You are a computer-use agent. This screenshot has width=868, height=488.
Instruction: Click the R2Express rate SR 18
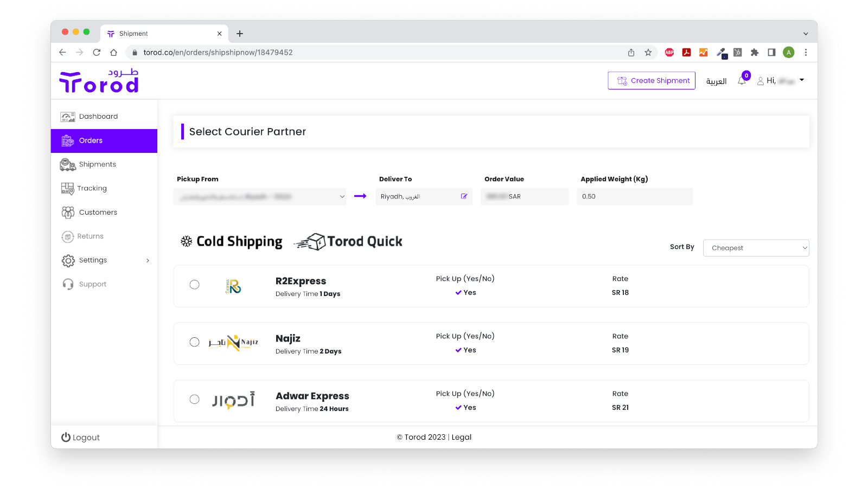[620, 292]
